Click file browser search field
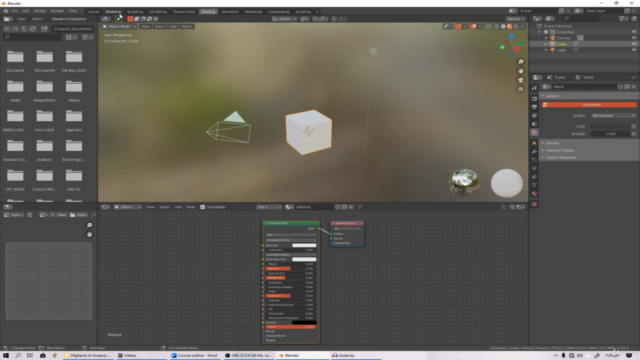 coord(32,37)
